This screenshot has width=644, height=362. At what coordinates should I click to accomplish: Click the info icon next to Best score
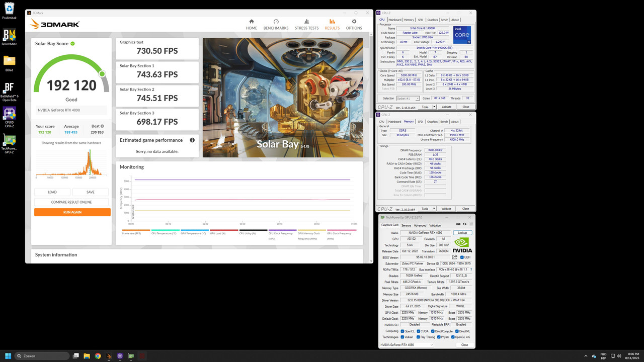[102, 126]
